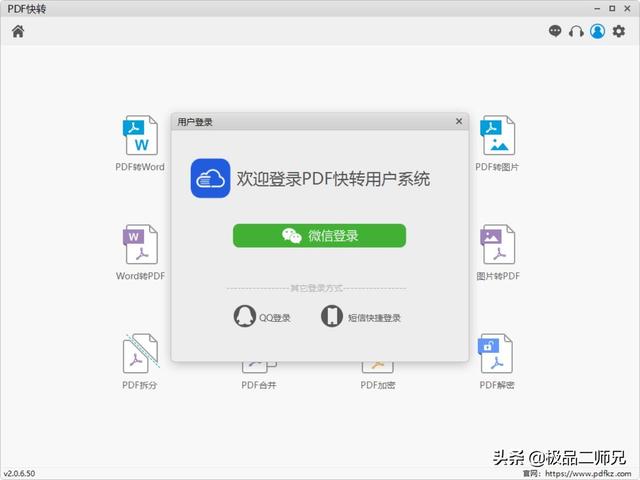Viewport: 640px width, 480px height.
Task: Minimize the PDF快转 window
Action: pos(597,9)
